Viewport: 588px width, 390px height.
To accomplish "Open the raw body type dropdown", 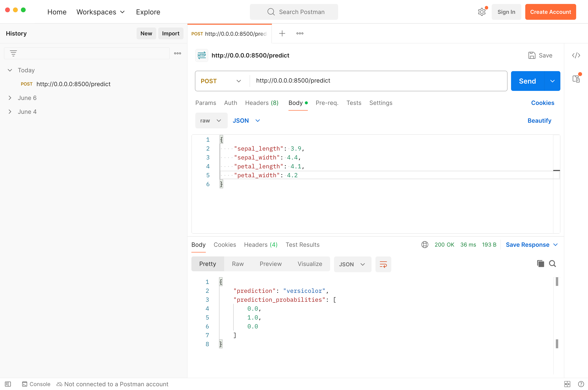I will (211, 121).
